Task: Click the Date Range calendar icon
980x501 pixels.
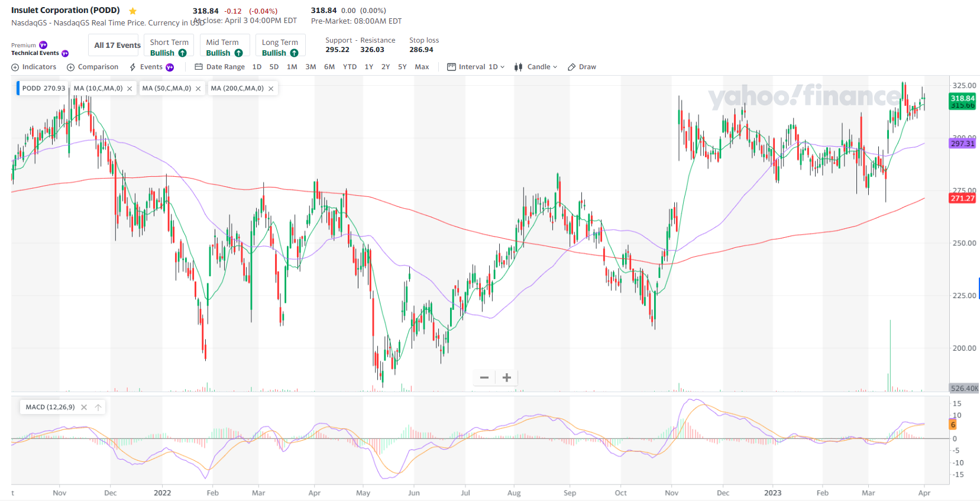Action: tap(199, 67)
